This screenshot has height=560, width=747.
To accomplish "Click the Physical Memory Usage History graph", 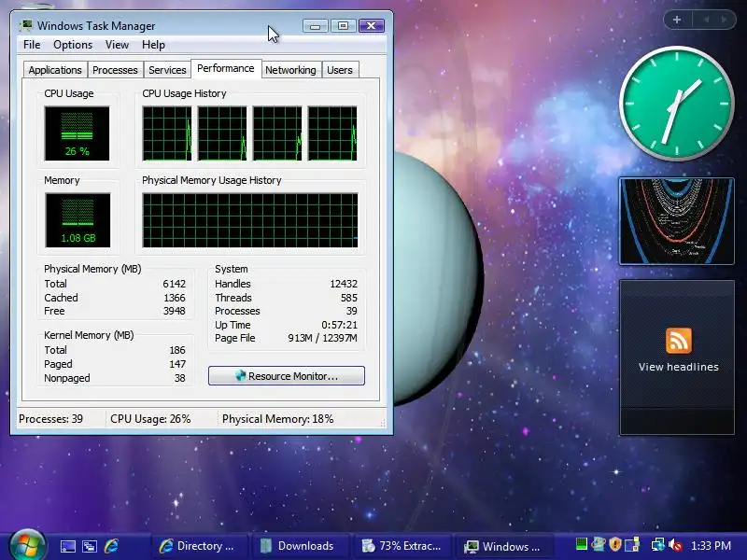I will coord(250,220).
